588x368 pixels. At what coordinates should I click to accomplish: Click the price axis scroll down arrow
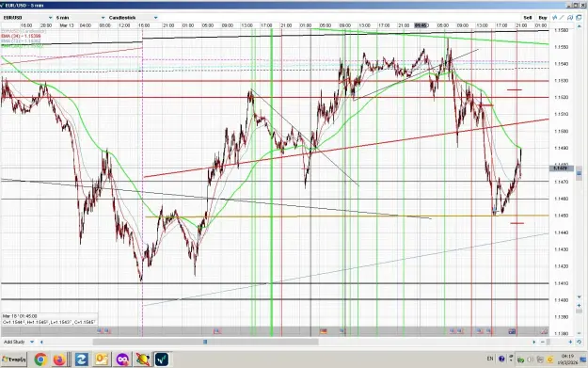coord(579,296)
